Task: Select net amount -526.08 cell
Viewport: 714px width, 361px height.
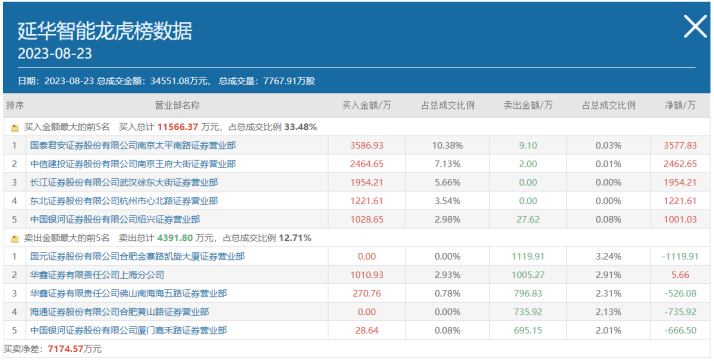Action: coord(680,294)
